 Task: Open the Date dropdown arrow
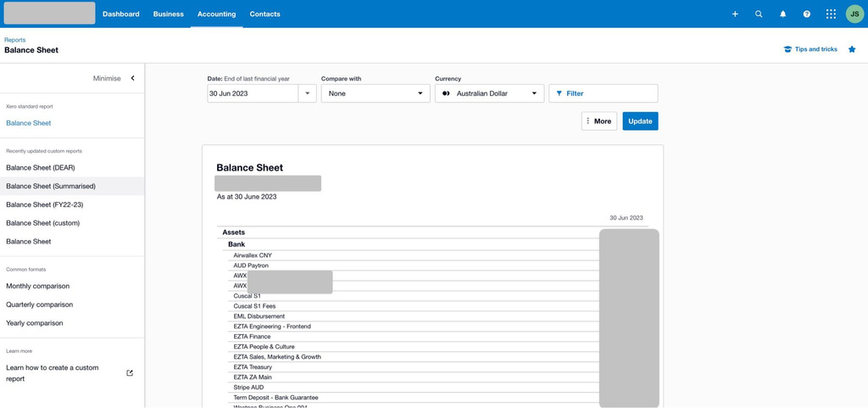[x=307, y=93]
